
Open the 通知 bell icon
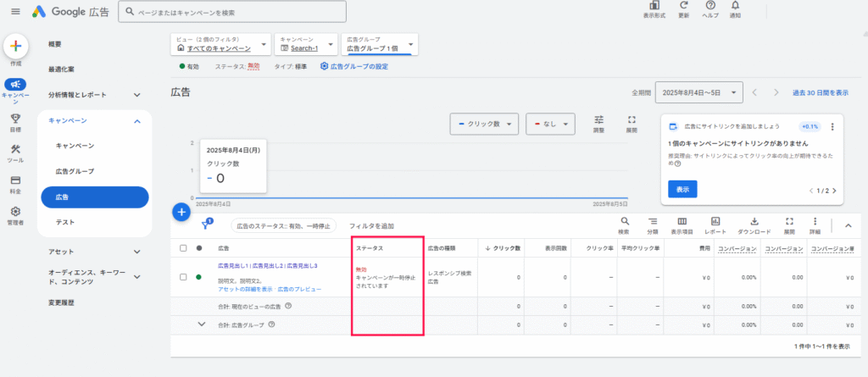point(735,9)
